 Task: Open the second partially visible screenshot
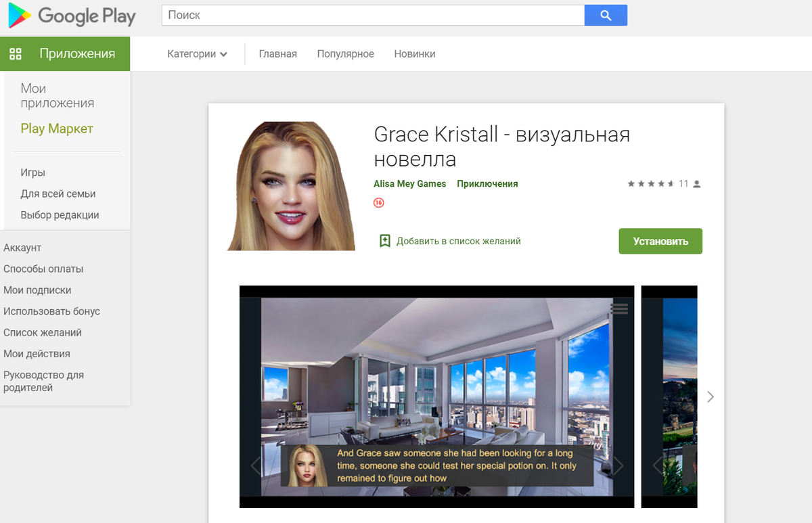[669, 396]
